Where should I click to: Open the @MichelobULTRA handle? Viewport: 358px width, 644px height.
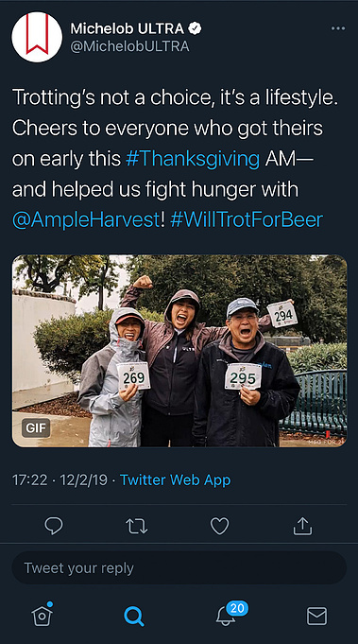(130, 46)
